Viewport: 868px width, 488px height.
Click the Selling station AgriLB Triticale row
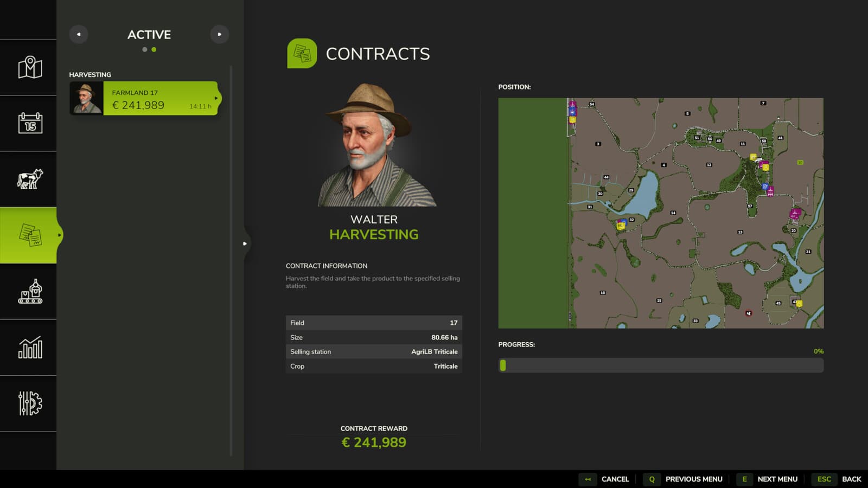[374, 351]
